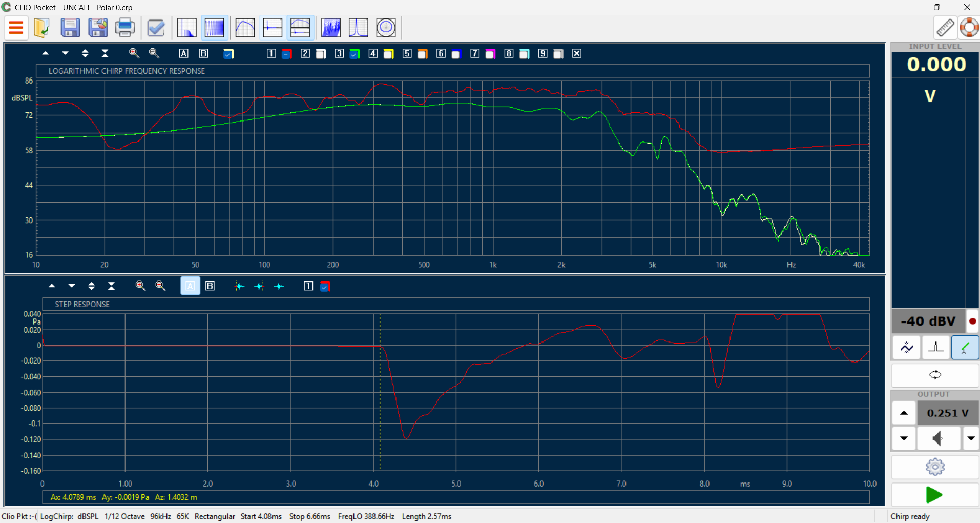Screen dimensions: 980x523
Task: Expand the frequency graph vertical scale
Action: [85, 53]
